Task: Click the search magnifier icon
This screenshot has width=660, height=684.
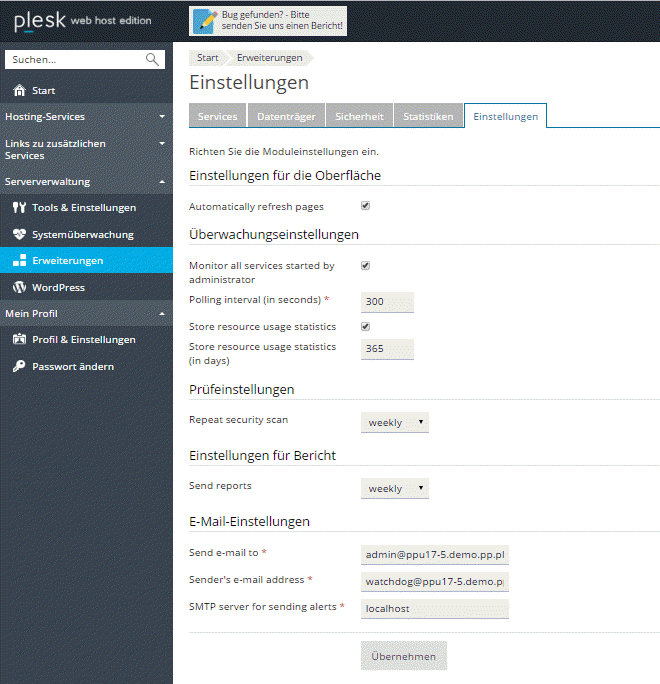Action: pyautogui.click(x=152, y=59)
